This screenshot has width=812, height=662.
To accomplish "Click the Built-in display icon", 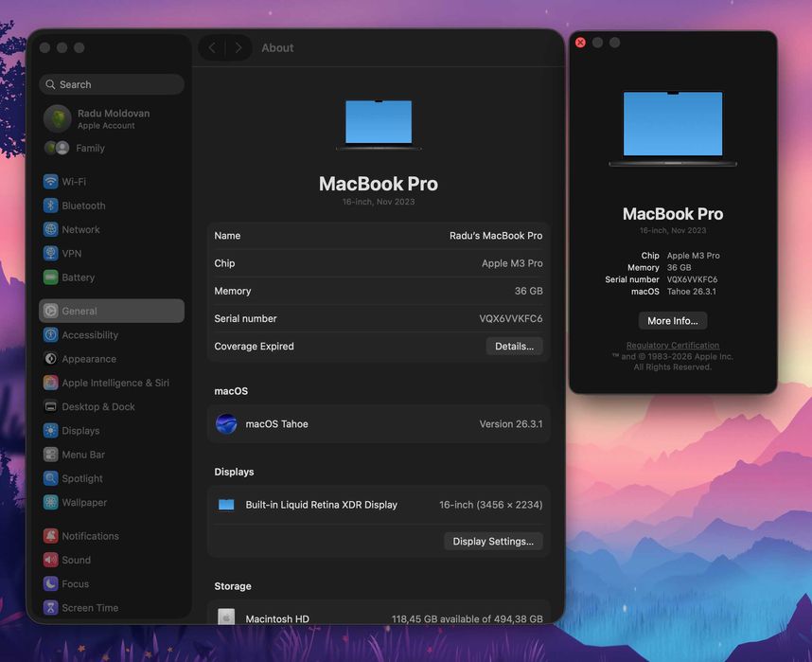I will pos(226,505).
